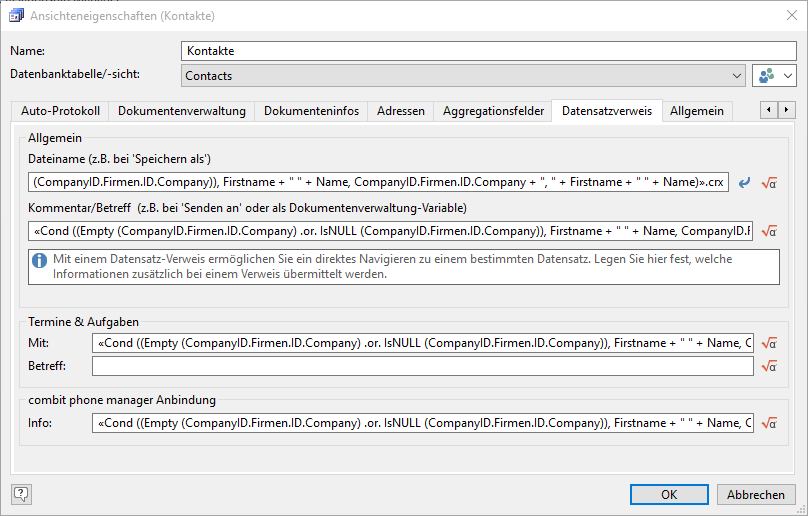This screenshot has height=516, width=808.
Task: Select the Aggregationsfelder tab
Action: (492, 111)
